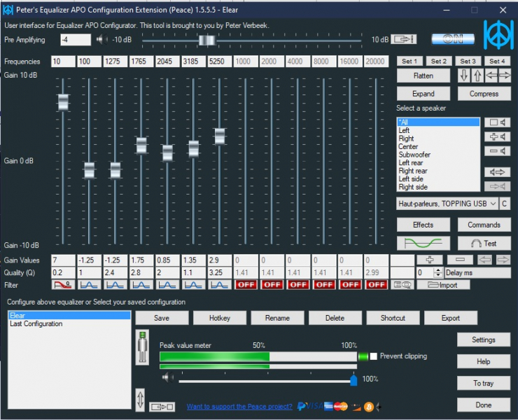Click the volume speaker icon below peak meter
The width and height of the screenshot is (518, 420).
coord(168,377)
